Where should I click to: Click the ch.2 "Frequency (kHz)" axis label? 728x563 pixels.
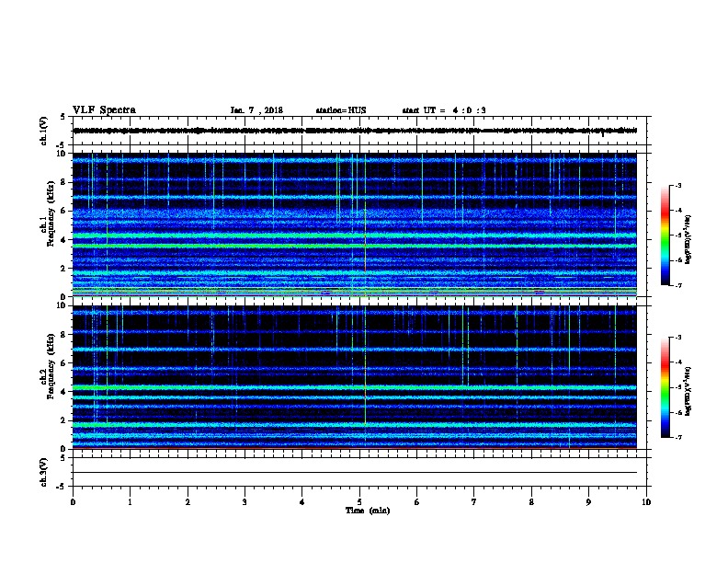tap(51, 366)
